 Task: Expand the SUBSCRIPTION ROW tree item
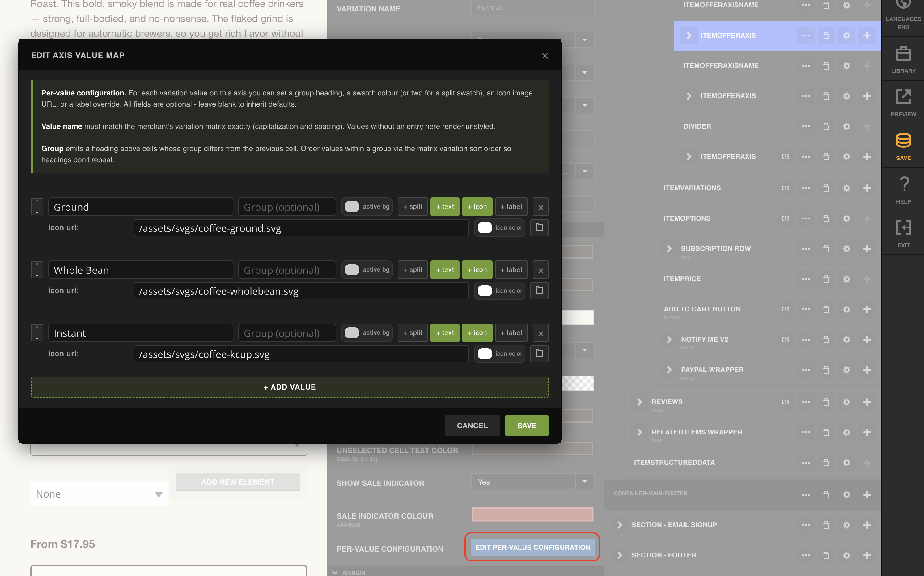point(669,248)
